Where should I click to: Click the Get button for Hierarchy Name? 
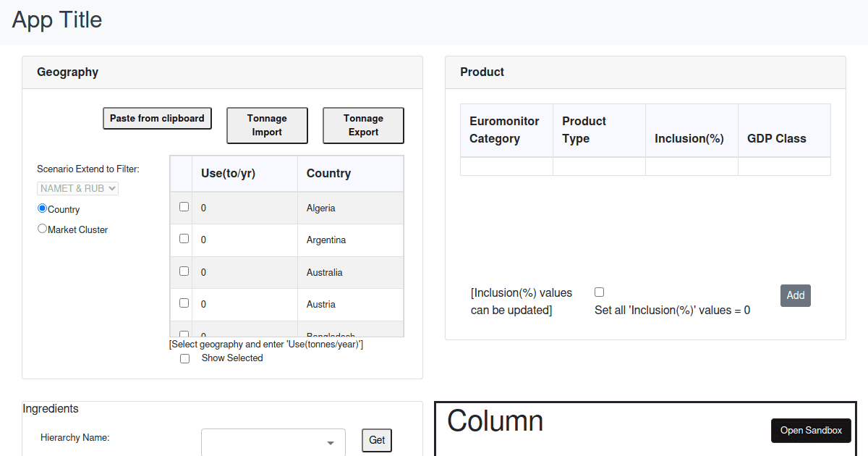point(377,440)
